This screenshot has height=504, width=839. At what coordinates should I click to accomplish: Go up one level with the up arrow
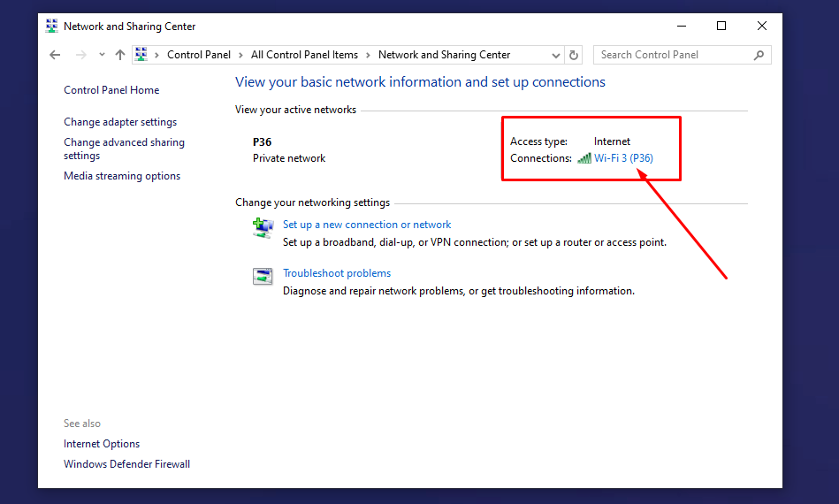coord(120,55)
